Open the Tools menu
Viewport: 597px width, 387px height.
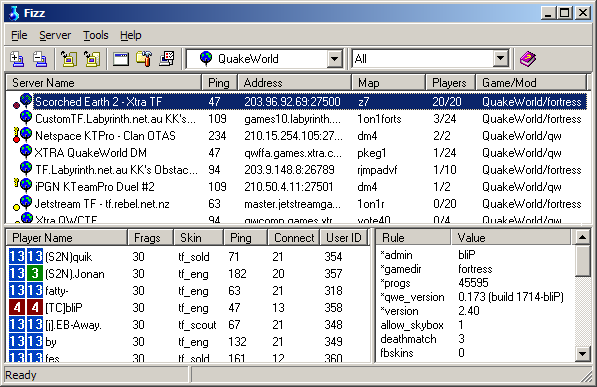96,35
